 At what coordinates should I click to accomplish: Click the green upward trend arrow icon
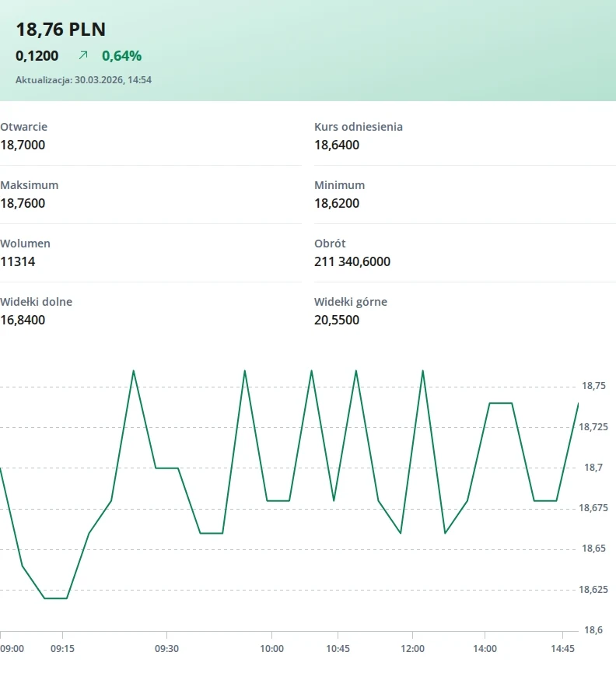click(x=83, y=56)
